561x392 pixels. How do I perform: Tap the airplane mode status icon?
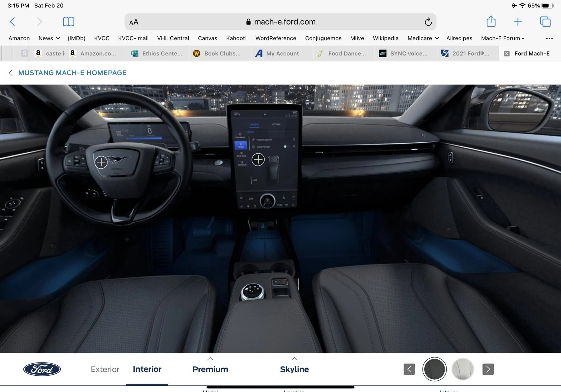[x=514, y=6]
